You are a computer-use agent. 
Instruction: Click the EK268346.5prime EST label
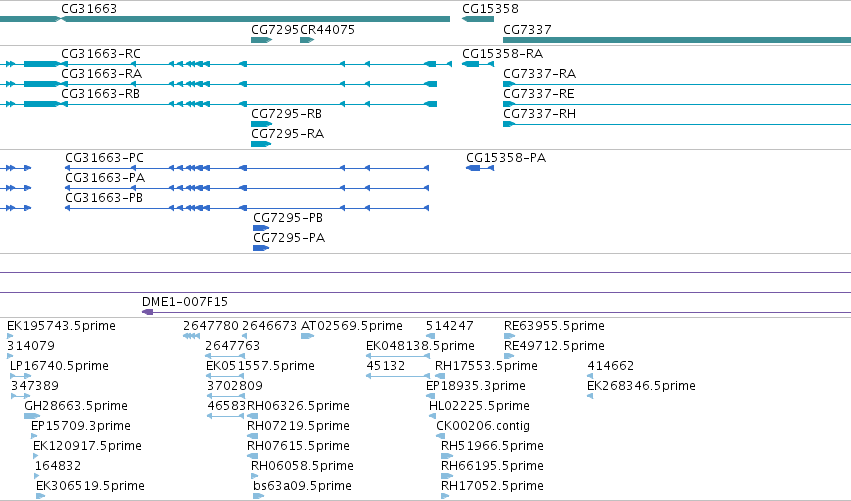point(641,386)
